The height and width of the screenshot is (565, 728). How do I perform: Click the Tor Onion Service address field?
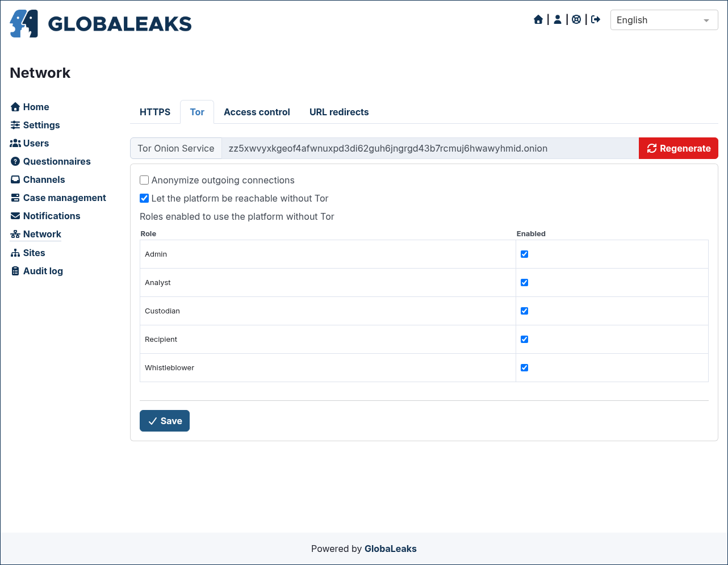(x=430, y=148)
